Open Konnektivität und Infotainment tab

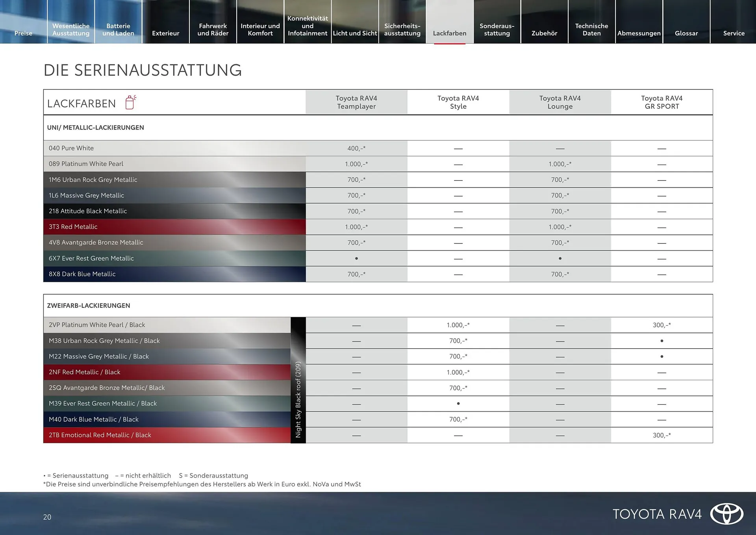pyautogui.click(x=308, y=26)
